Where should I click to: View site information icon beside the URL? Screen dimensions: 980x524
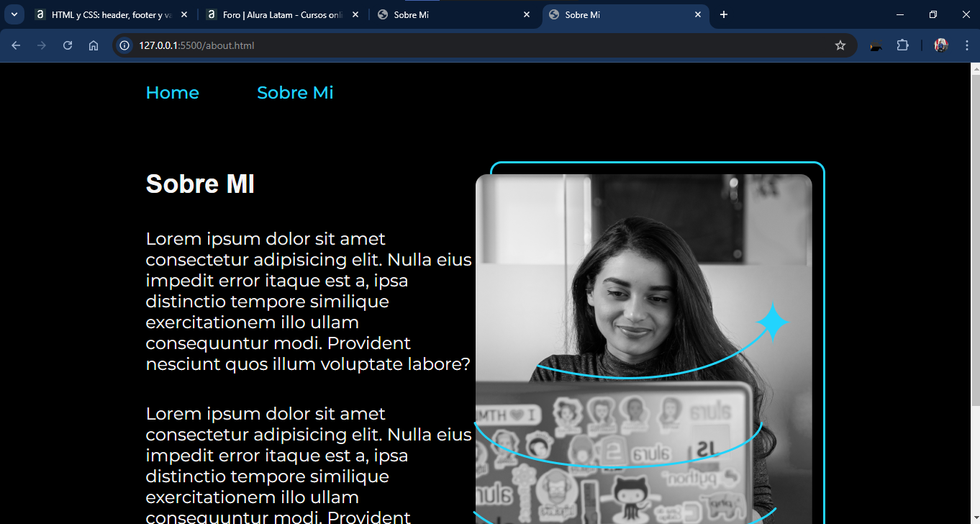pos(124,45)
